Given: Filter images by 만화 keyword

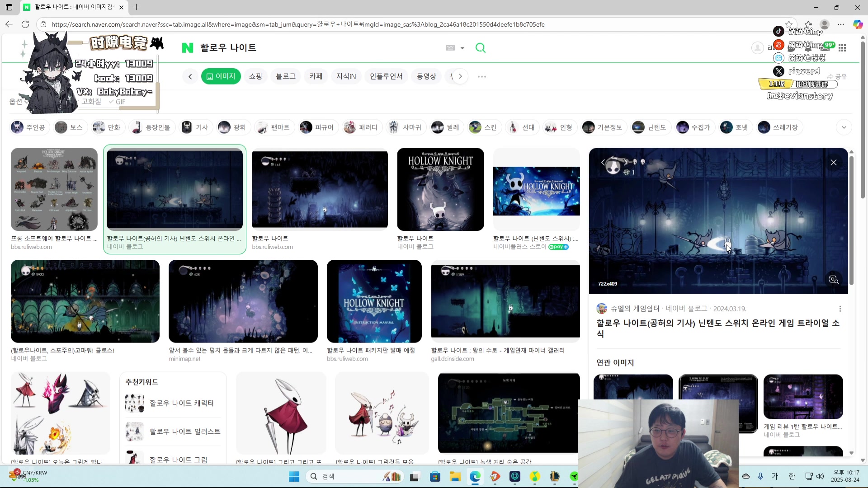Looking at the screenshot, I should tap(108, 127).
